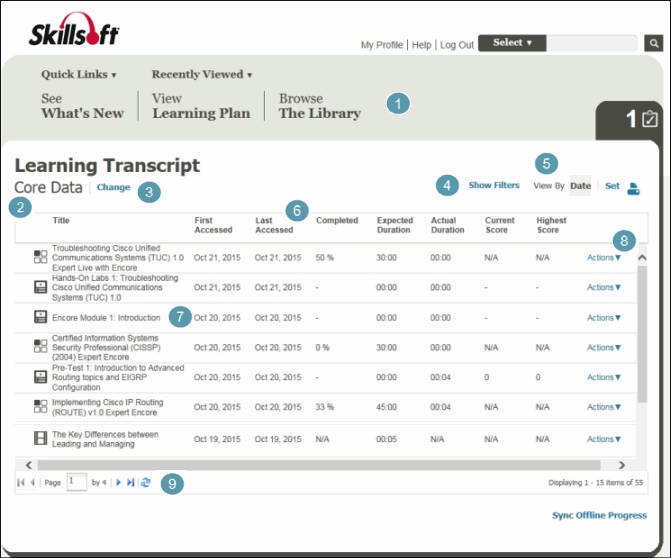Open the Select search category dropdown
The width and height of the screenshot is (671, 558).
click(512, 43)
